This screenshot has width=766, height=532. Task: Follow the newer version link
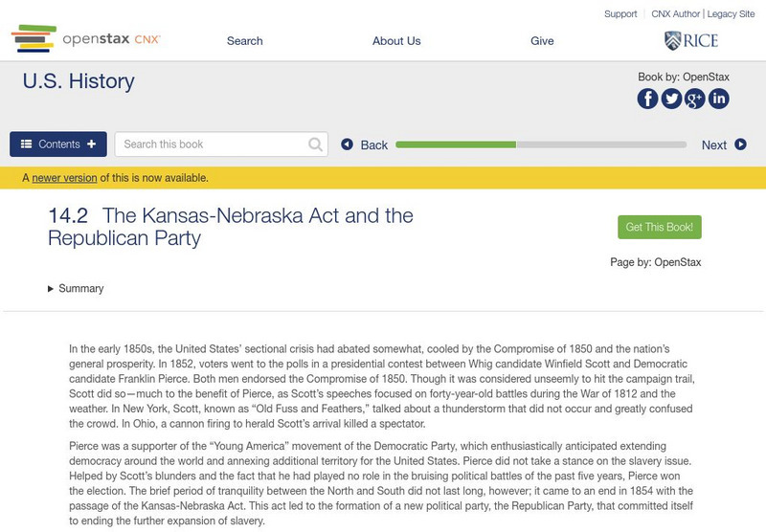tap(64, 177)
